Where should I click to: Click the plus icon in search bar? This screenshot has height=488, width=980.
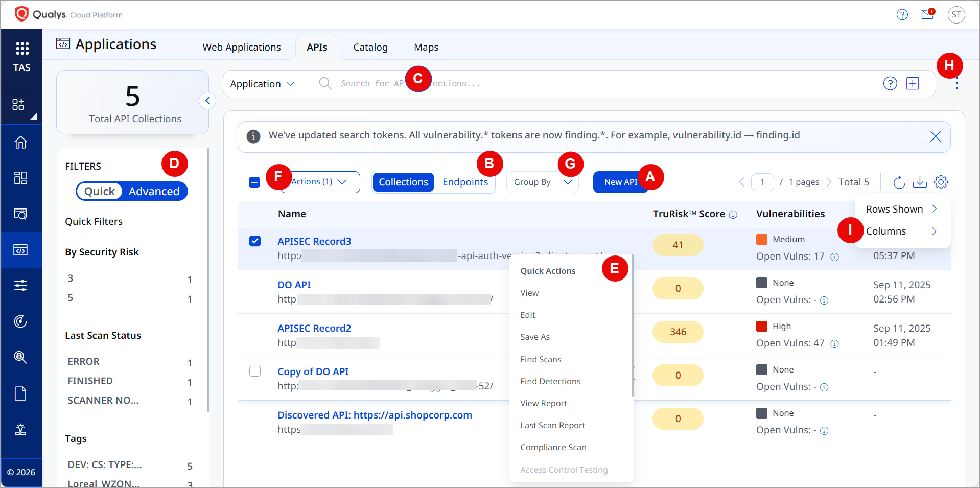pyautogui.click(x=913, y=83)
